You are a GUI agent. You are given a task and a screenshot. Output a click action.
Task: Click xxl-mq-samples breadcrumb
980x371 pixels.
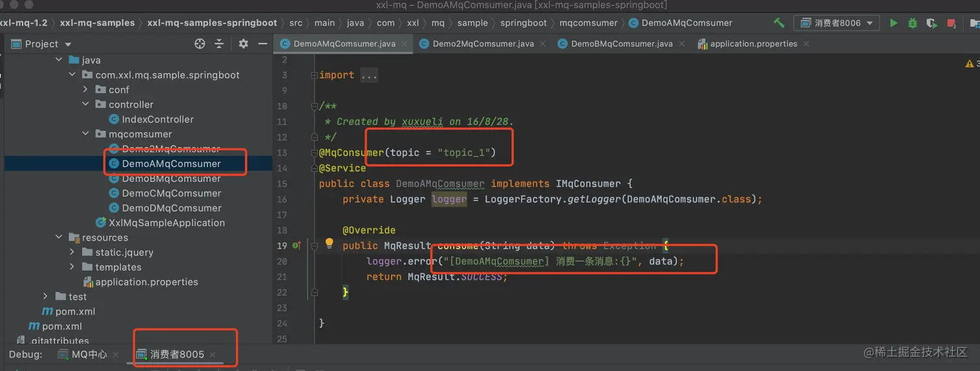[97, 23]
